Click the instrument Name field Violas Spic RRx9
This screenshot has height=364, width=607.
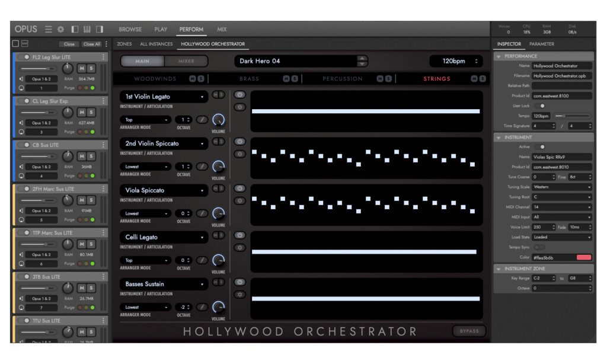click(x=562, y=157)
